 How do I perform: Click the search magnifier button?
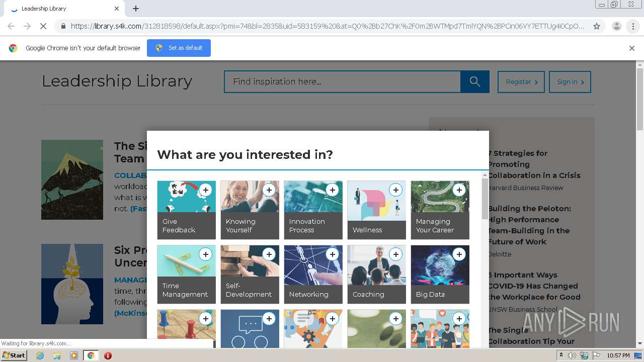tap(474, 81)
